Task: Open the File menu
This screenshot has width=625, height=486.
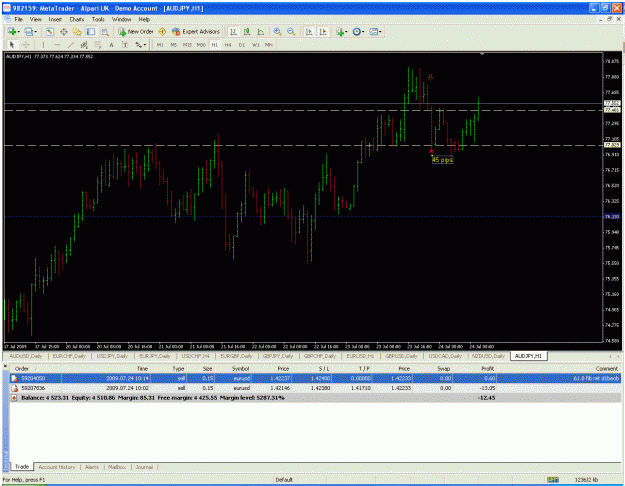Action: click(x=18, y=19)
